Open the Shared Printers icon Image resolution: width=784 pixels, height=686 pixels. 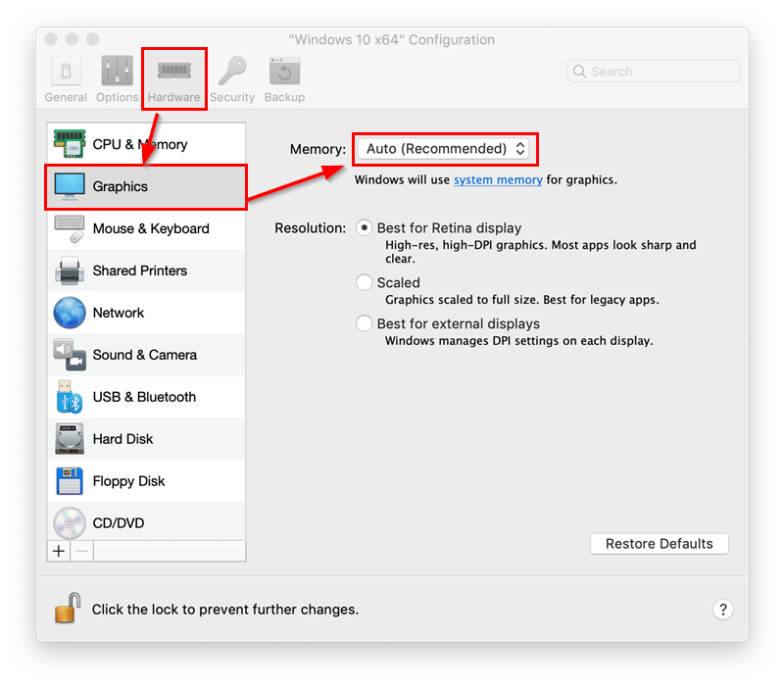click(70, 270)
